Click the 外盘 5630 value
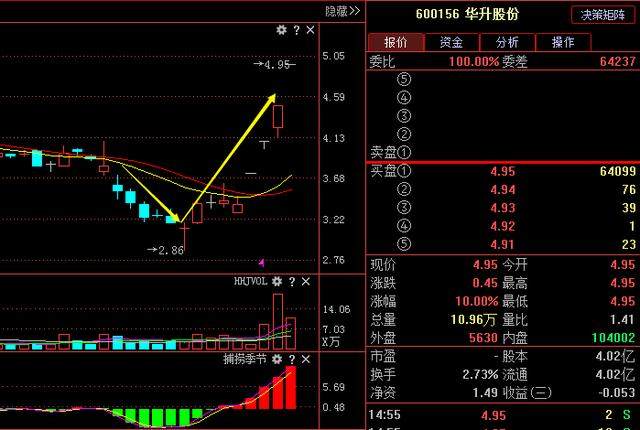The height and width of the screenshot is (430, 640). click(x=483, y=338)
